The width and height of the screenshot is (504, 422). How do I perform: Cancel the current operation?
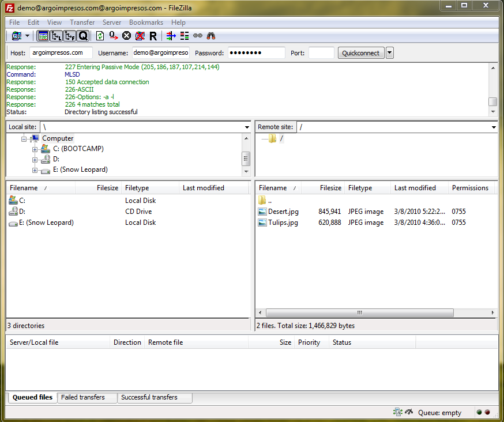127,36
